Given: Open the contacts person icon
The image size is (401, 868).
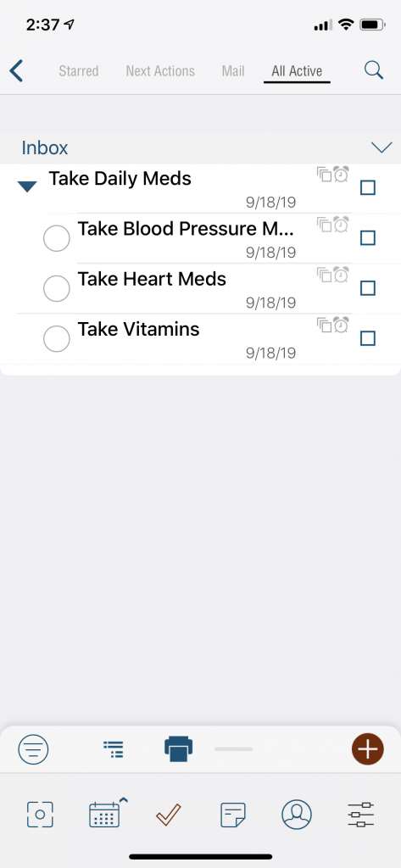Looking at the screenshot, I should [x=297, y=815].
